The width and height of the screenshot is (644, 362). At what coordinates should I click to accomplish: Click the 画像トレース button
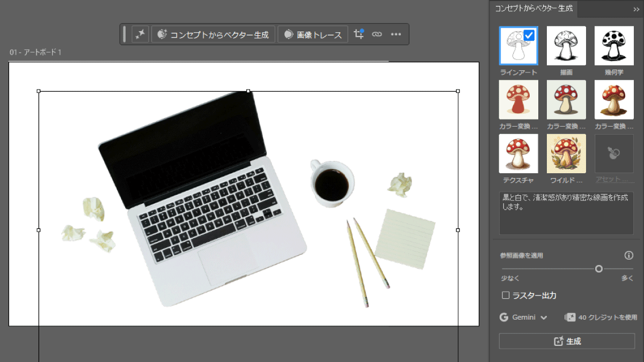pos(313,34)
